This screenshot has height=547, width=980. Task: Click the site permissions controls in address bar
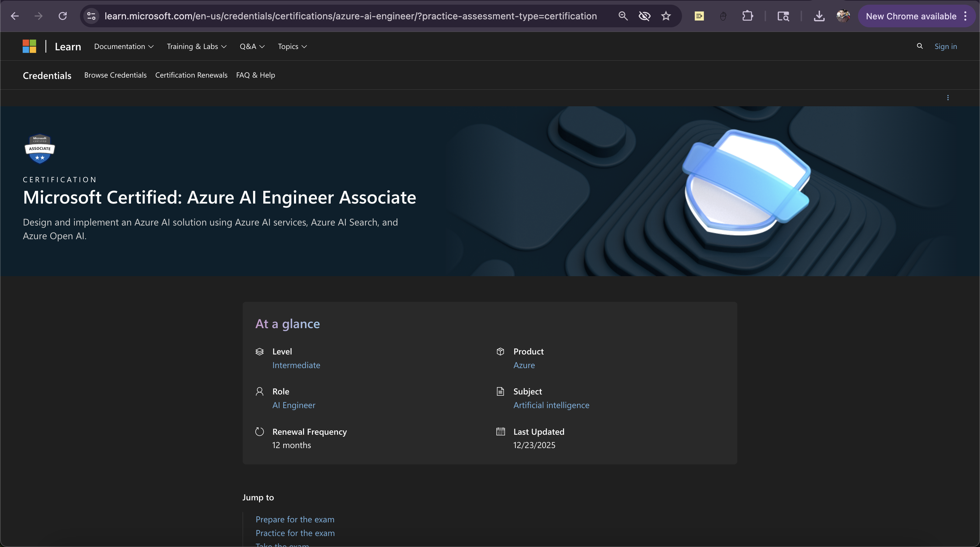(91, 16)
